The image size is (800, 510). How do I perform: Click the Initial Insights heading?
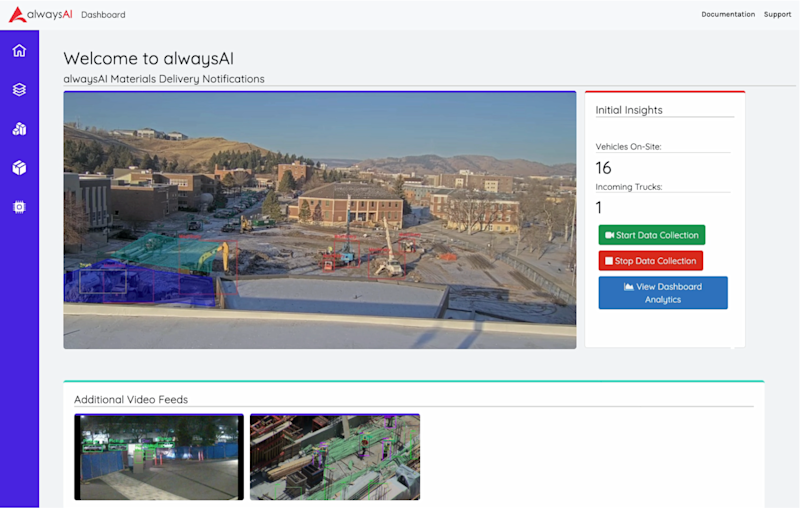[629, 110]
